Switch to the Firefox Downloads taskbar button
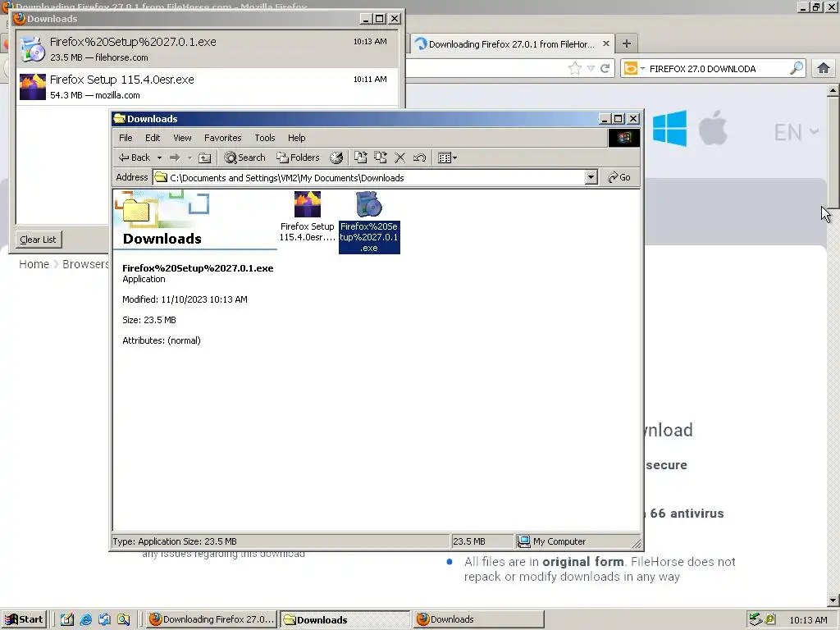 479,619
